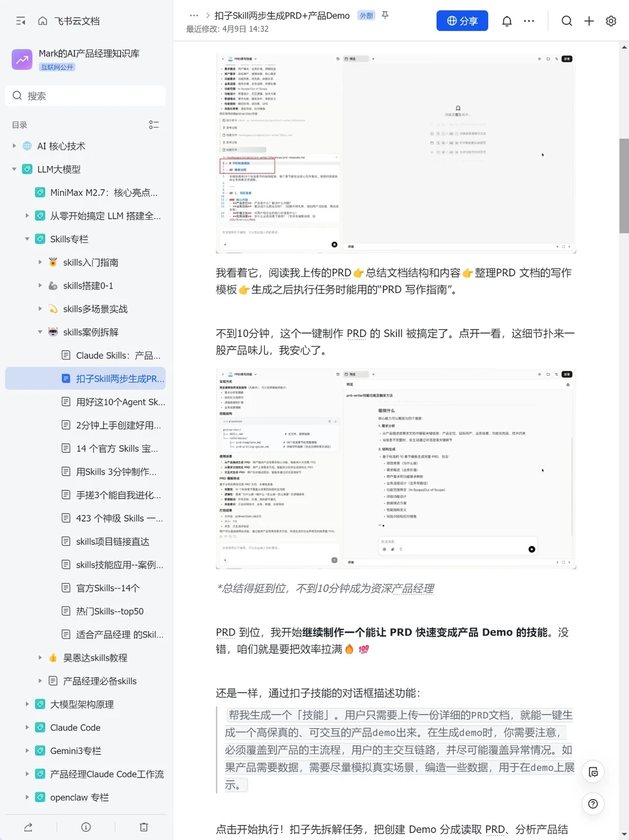Collapse the sidebar with the menu-fold icon
The height and width of the screenshot is (840, 629).
tap(21, 21)
